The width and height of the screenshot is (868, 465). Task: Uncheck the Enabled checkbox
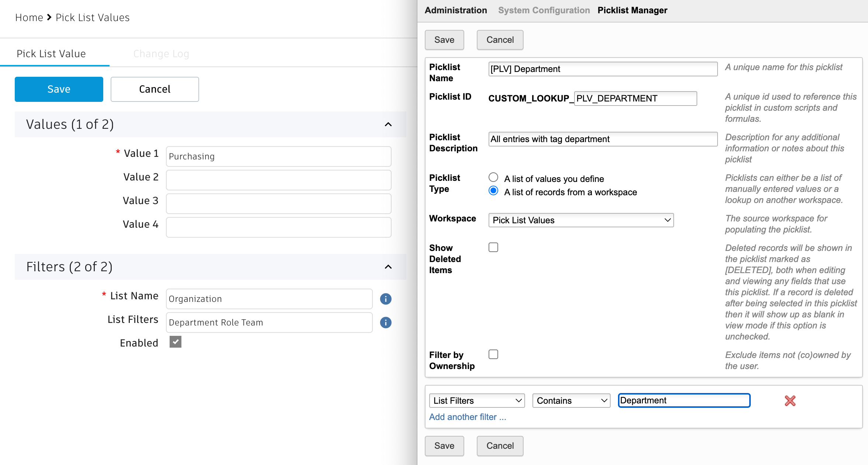click(175, 342)
